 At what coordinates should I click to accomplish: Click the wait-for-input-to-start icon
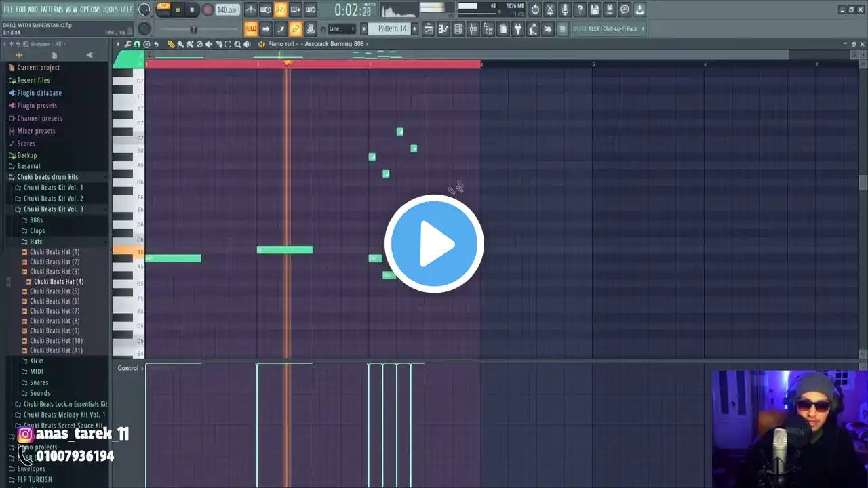[x=266, y=9]
